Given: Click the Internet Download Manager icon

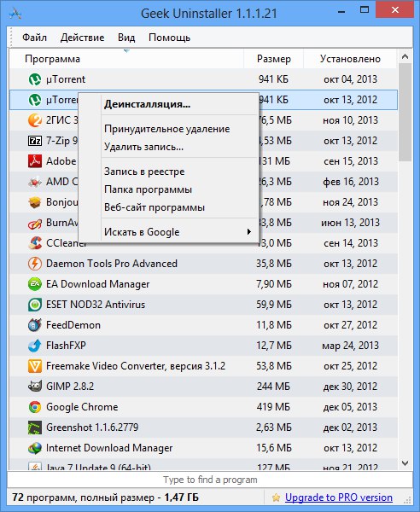Looking at the screenshot, I should (35, 448).
